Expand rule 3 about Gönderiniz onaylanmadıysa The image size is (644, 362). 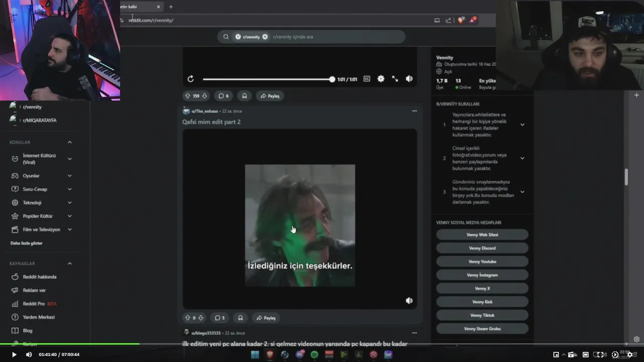point(522,192)
